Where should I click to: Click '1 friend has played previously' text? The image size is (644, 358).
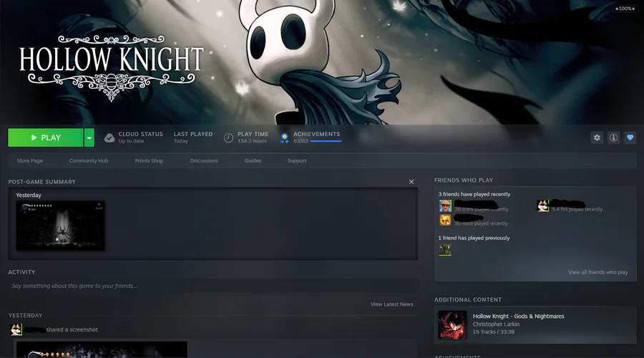pos(474,238)
